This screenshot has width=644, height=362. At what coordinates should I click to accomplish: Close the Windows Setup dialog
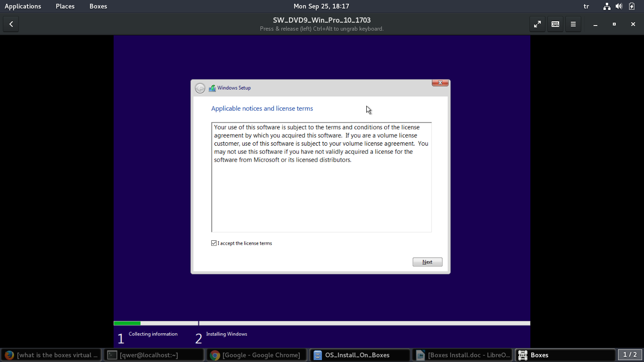(440, 83)
